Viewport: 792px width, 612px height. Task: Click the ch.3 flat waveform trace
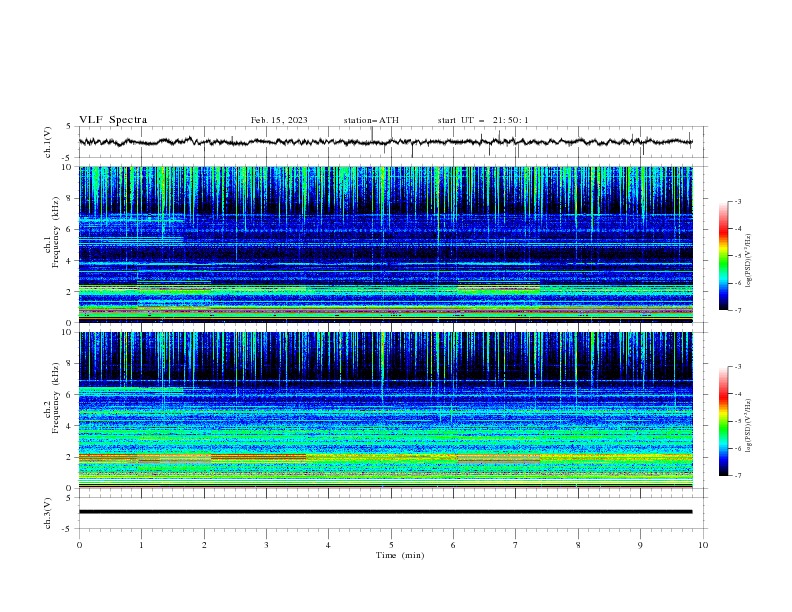click(385, 512)
